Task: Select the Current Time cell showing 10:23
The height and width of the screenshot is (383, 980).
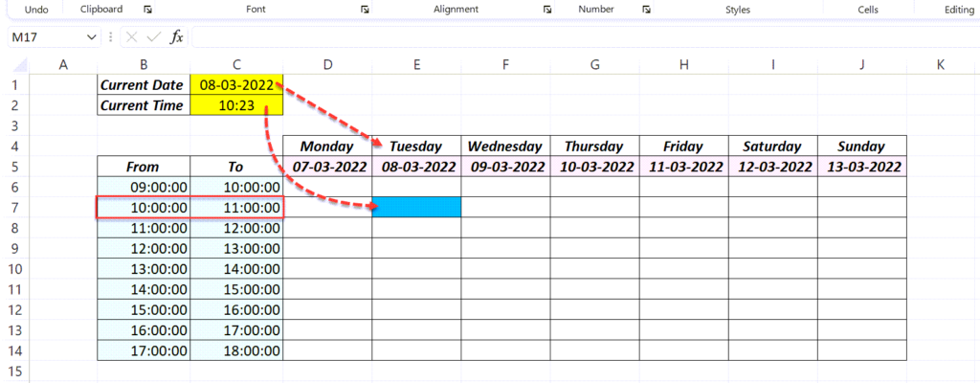Action: (237, 105)
